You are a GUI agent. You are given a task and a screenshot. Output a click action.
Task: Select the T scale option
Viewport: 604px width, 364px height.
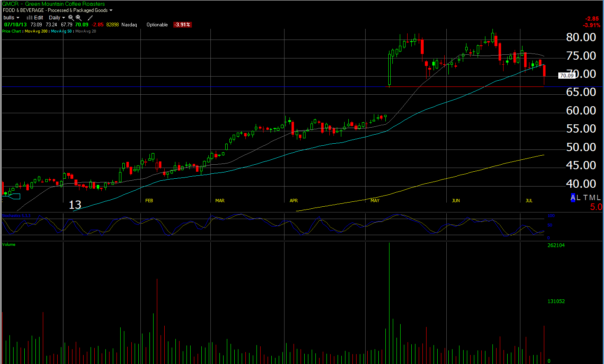[585, 198]
